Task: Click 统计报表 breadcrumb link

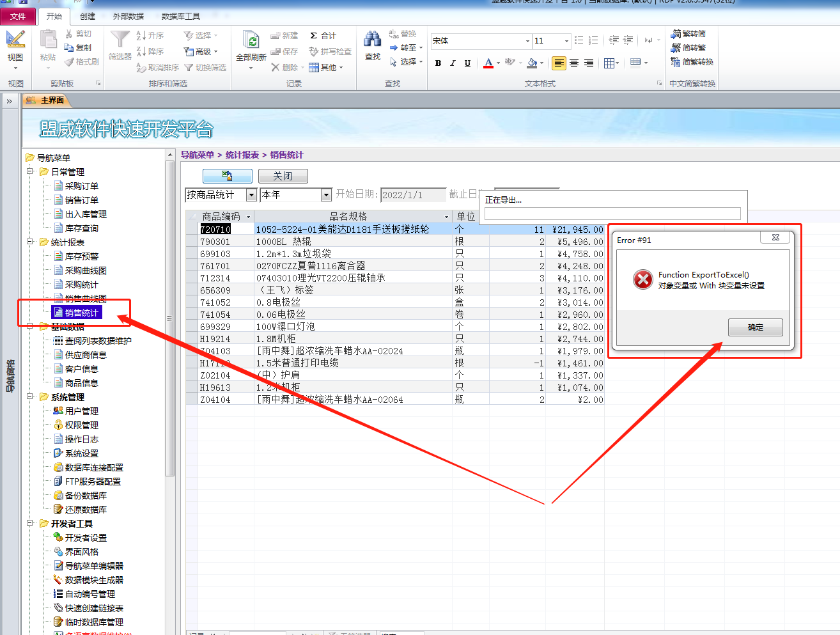Action: click(x=242, y=155)
